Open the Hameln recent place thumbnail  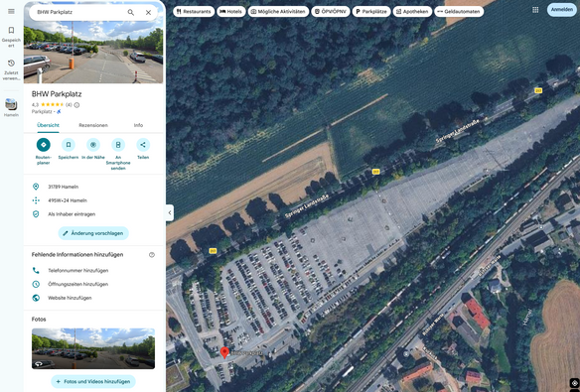(x=11, y=107)
